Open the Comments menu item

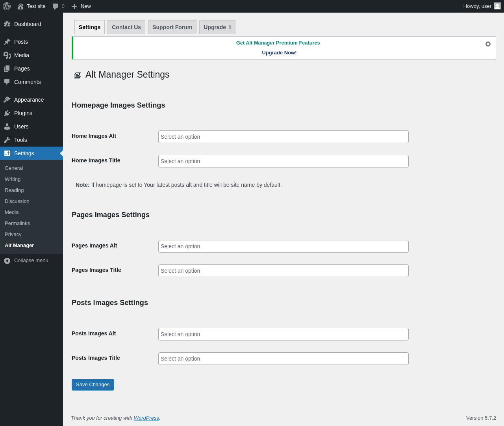click(31, 82)
